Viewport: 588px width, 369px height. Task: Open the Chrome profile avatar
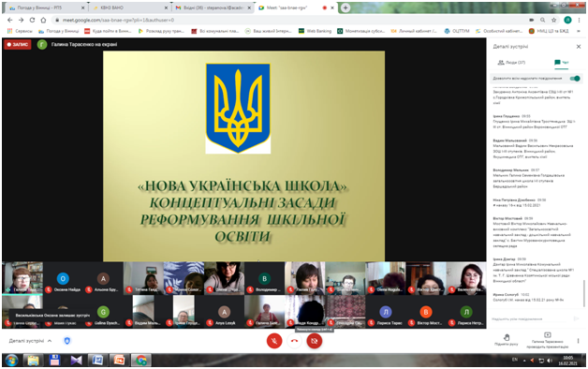pyautogui.click(x=567, y=20)
